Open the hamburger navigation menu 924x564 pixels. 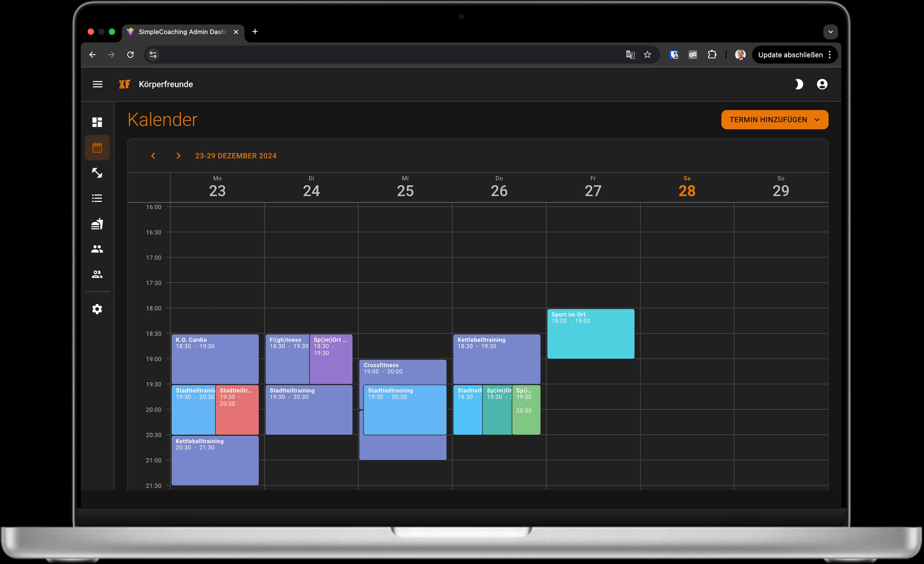97,84
